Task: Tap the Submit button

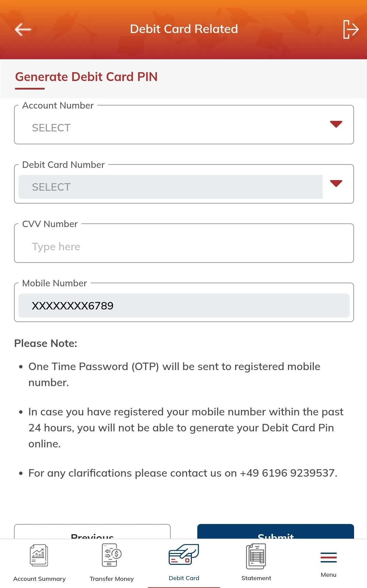Action: tap(276, 532)
